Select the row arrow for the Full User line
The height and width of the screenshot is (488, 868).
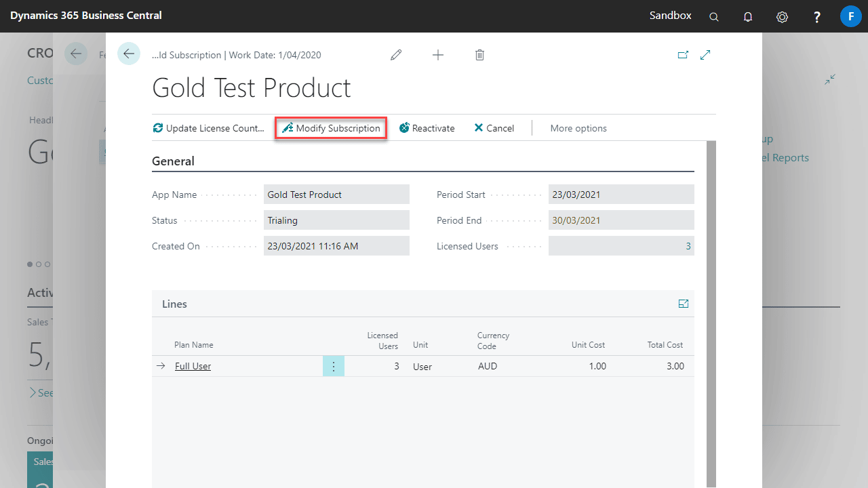[x=161, y=366]
